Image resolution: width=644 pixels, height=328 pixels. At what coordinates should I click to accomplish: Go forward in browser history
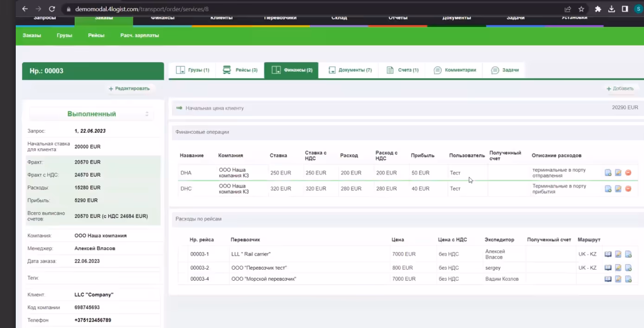[38, 9]
